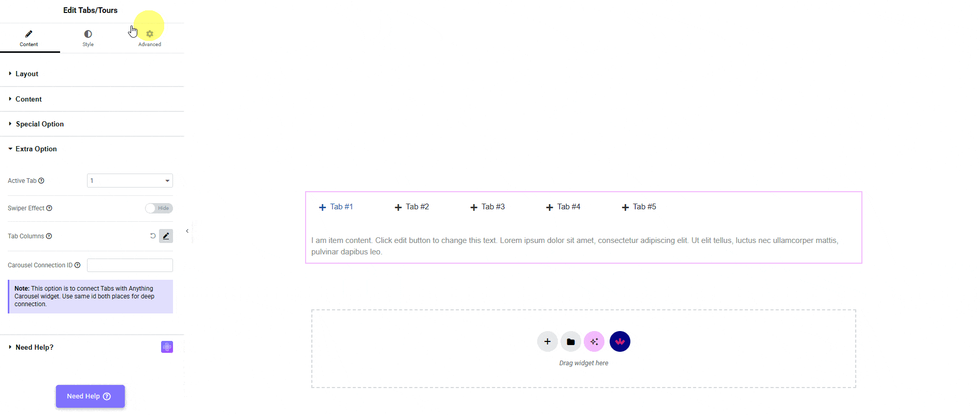Click the plus icon before Tab #1
This screenshot has width=980, height=415.
[322, 207]
